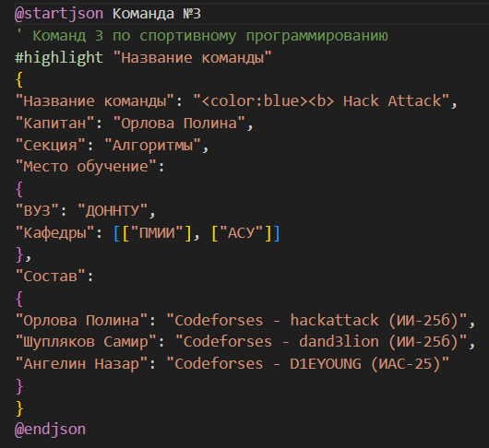Click the closing brace with comma after Кафедры
This screenshot has width=489, height=448.
(x=23, y=254)
